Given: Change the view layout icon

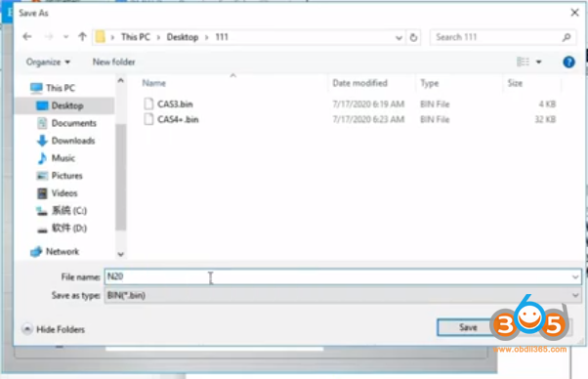Looking at the screenshot, I should [x=523, y=62].
